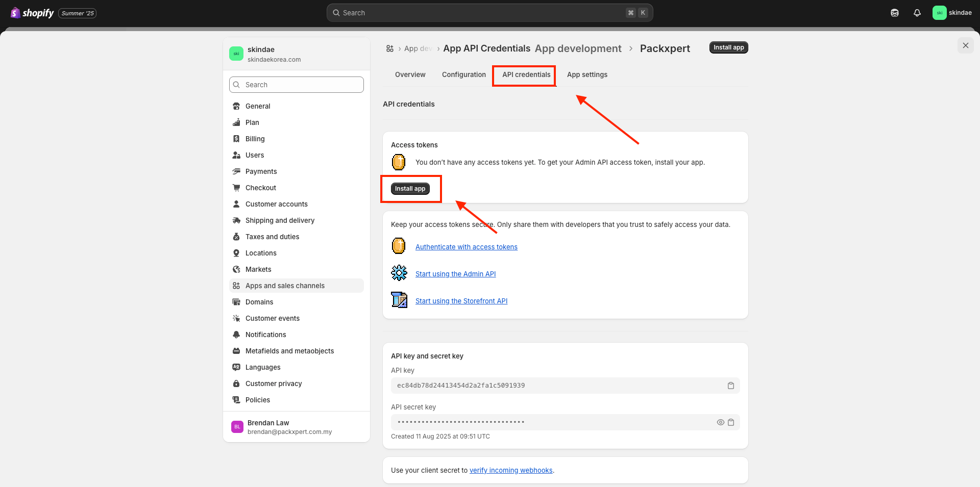Open Billing settings

point(297,139)
